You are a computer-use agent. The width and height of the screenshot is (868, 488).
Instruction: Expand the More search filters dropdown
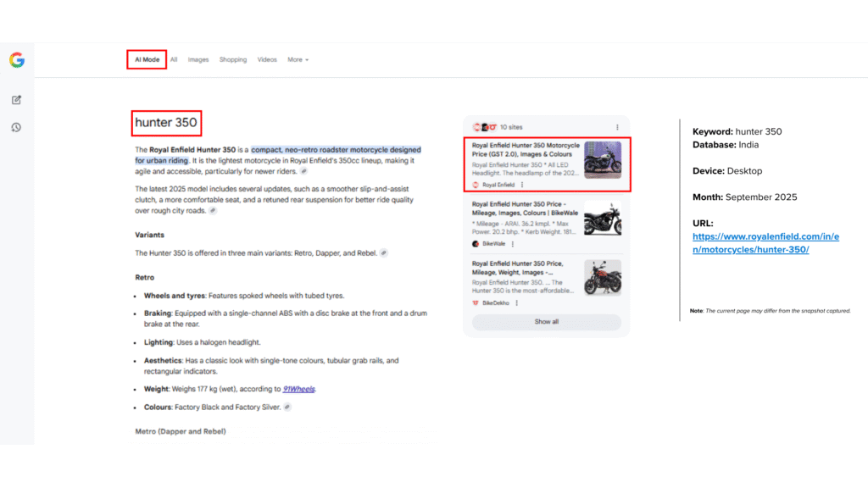click(298, 60)
